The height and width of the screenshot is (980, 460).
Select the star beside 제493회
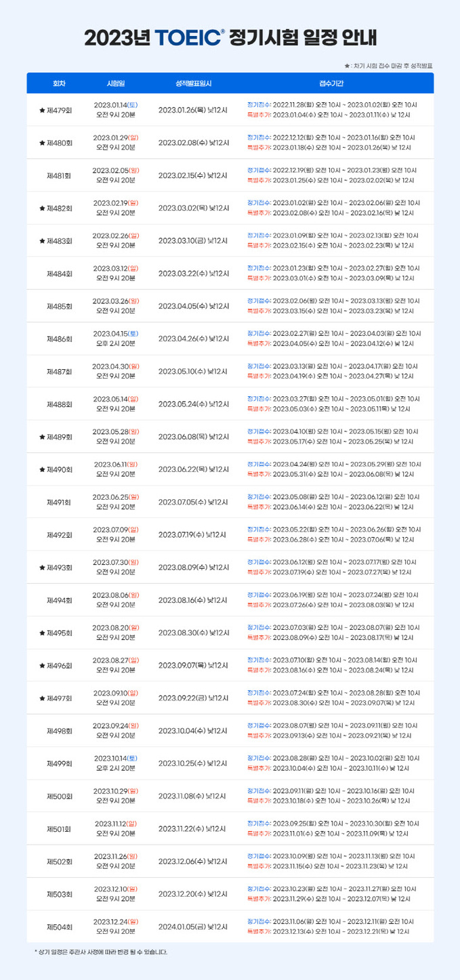coord(42,568)
